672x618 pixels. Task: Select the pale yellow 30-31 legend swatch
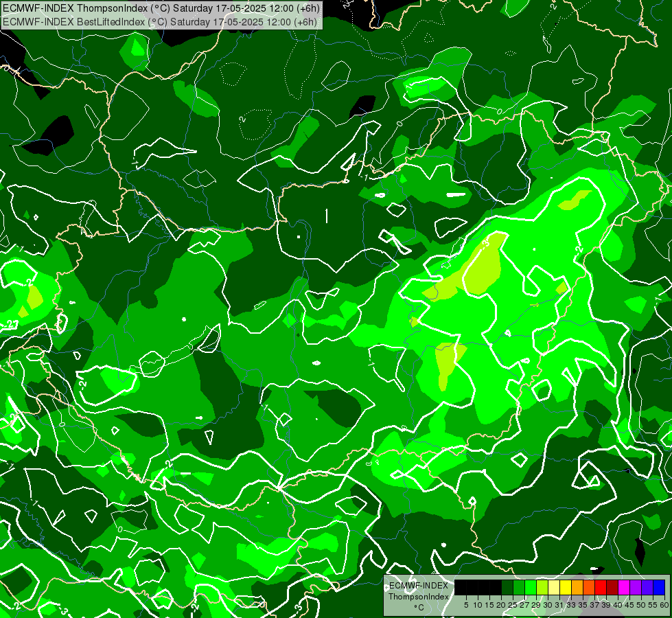point(554,587)
